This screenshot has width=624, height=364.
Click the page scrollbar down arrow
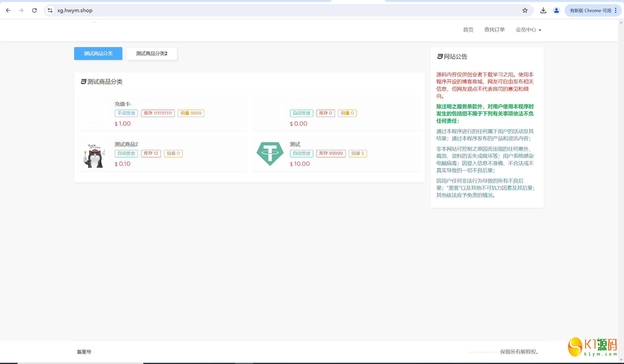621,360
